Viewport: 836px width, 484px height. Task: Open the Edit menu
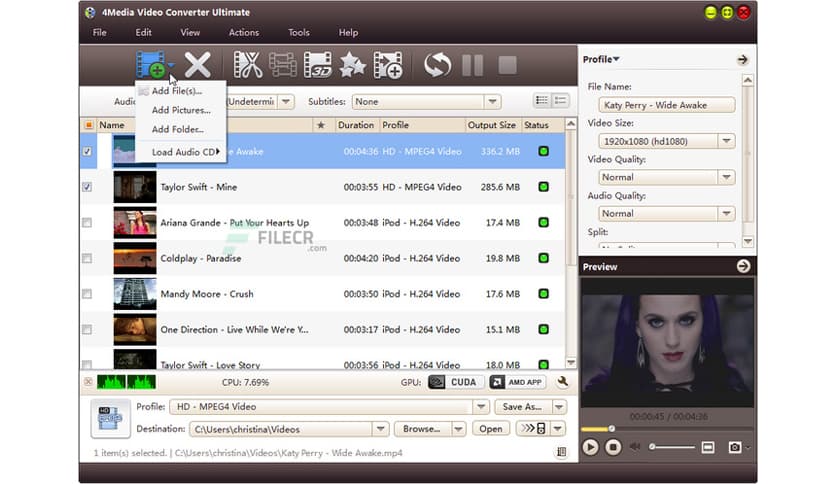click(x=143, y=33)
